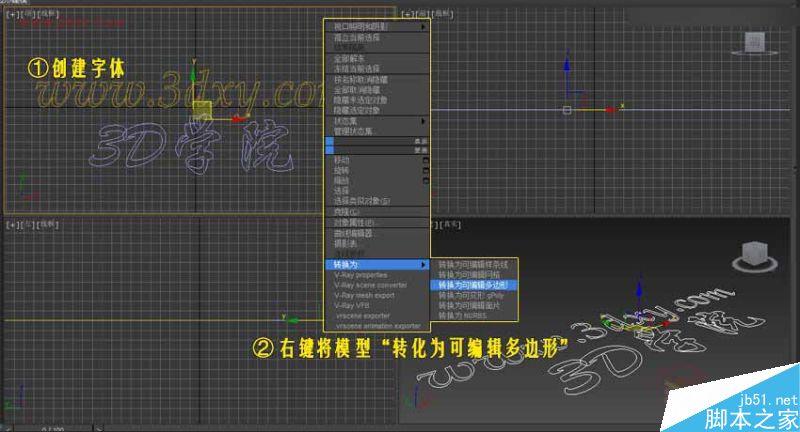Click the red X axis arrow of the top viewport gizmo
This screenshot has width=800, height=432.
(239, 119)
